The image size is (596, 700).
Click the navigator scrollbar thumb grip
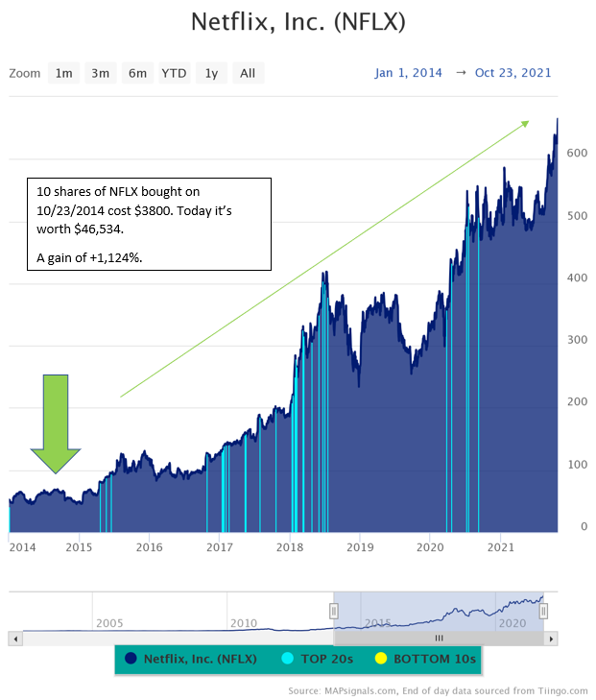(x=439, y=639)
